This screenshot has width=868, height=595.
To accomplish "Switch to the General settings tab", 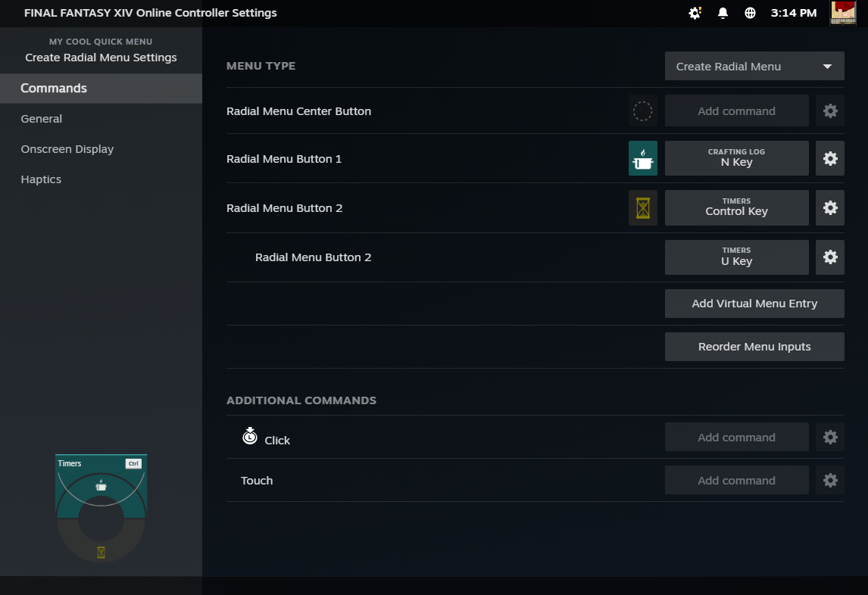I will [x=42, y=119].
